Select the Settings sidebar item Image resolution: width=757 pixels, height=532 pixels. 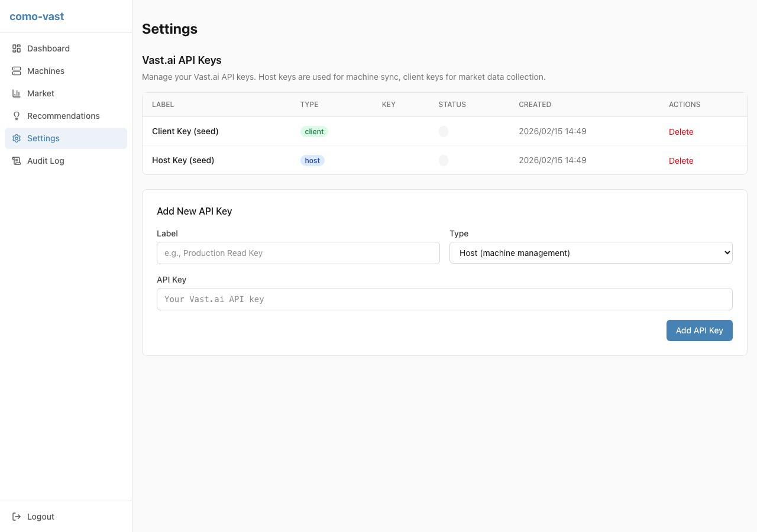(x=66, y=138)
